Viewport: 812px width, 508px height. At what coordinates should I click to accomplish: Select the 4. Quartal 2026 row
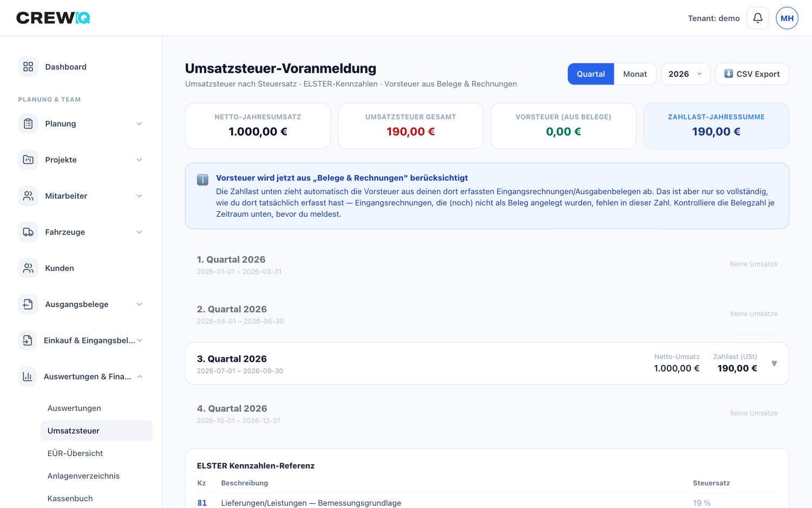point(487,413)
